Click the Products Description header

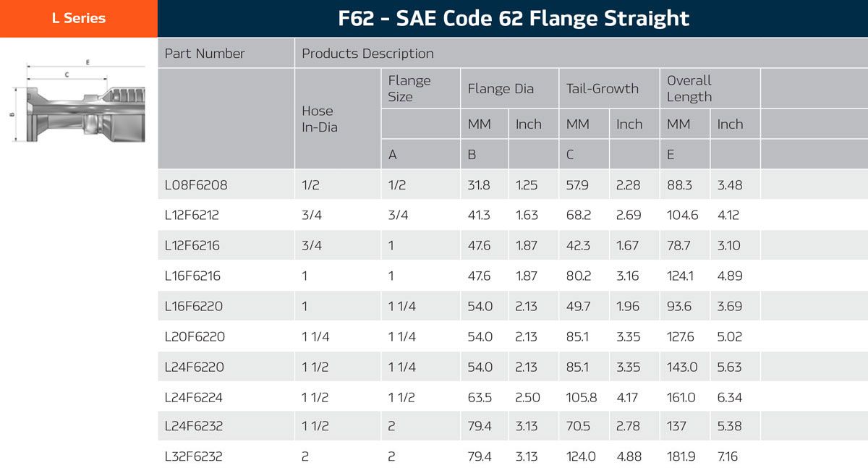[367, 54]
